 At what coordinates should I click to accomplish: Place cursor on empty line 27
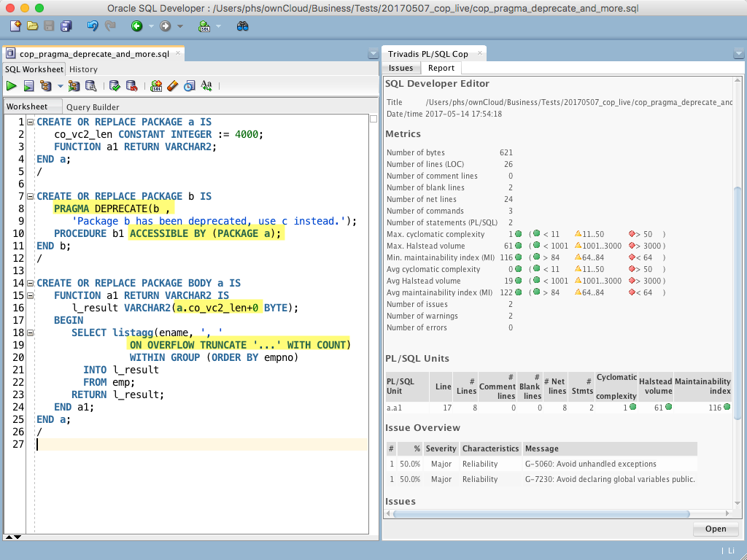(x=202, y=444)
